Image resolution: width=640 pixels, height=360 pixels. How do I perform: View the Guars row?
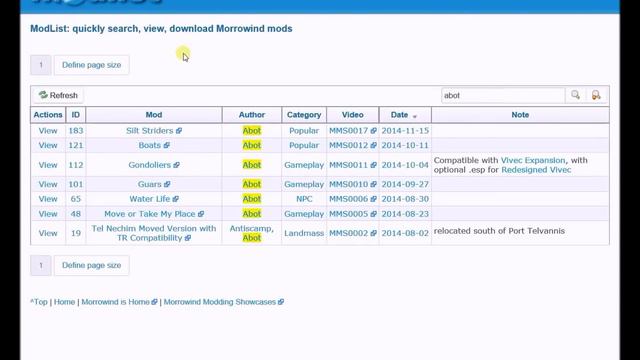click(x=48, y=184)
